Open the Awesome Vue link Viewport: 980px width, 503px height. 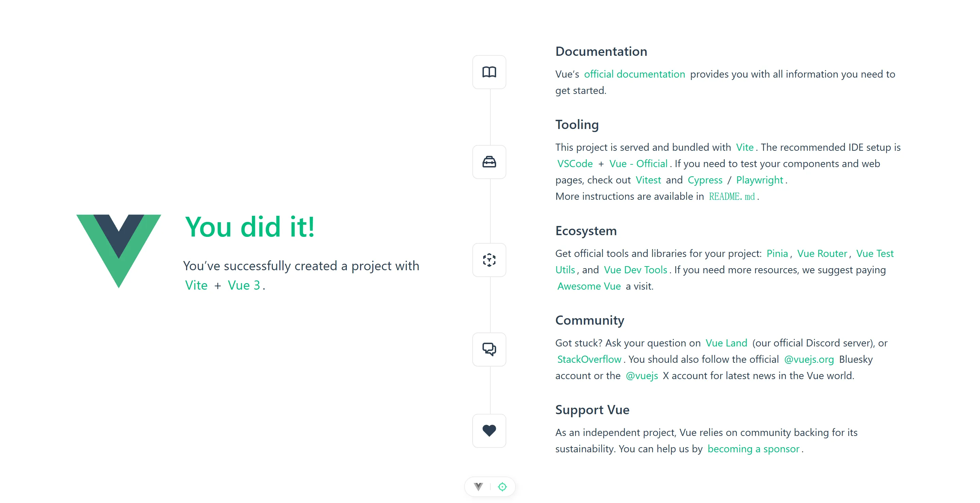pos(589,286)
